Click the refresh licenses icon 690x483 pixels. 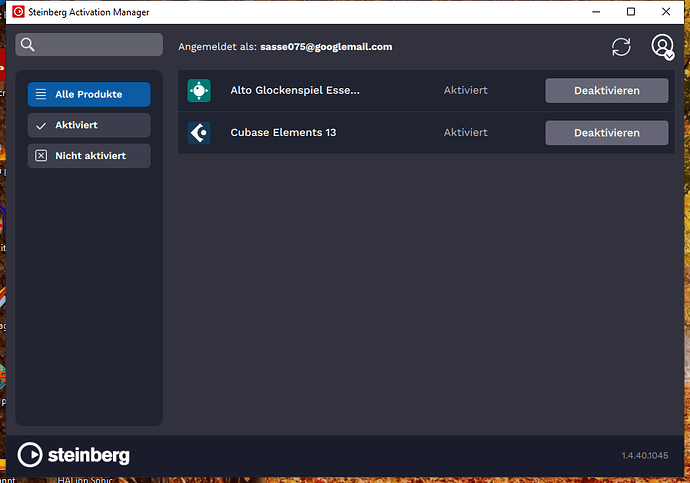(621, 47)
